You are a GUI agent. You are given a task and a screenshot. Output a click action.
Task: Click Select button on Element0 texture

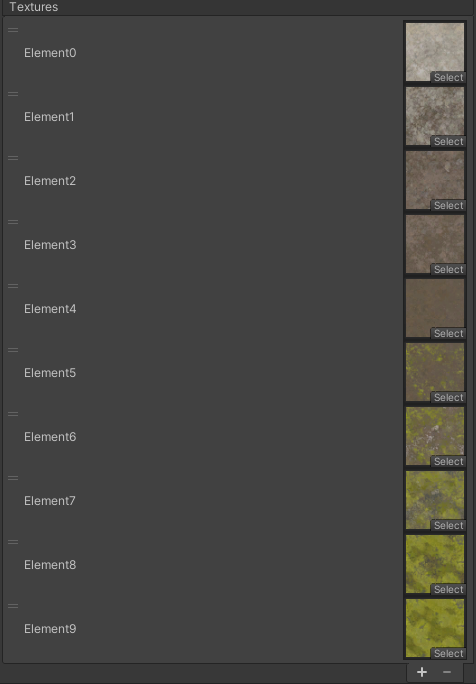tap(448, 78)
